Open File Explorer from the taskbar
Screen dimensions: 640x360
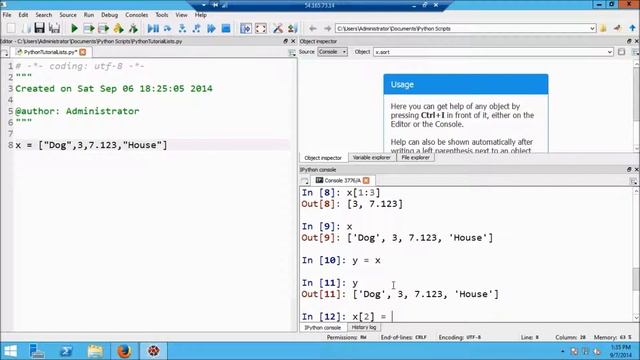tap(96, 351)
